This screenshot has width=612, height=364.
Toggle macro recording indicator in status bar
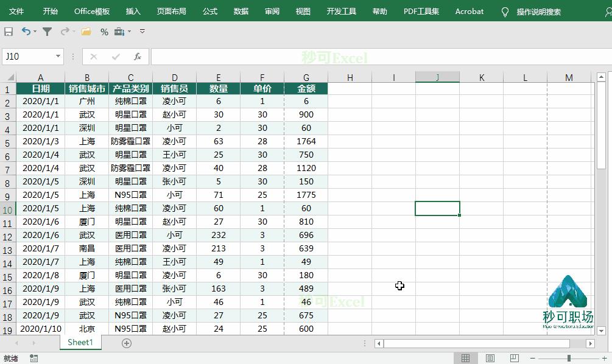(x=33, y=359)
